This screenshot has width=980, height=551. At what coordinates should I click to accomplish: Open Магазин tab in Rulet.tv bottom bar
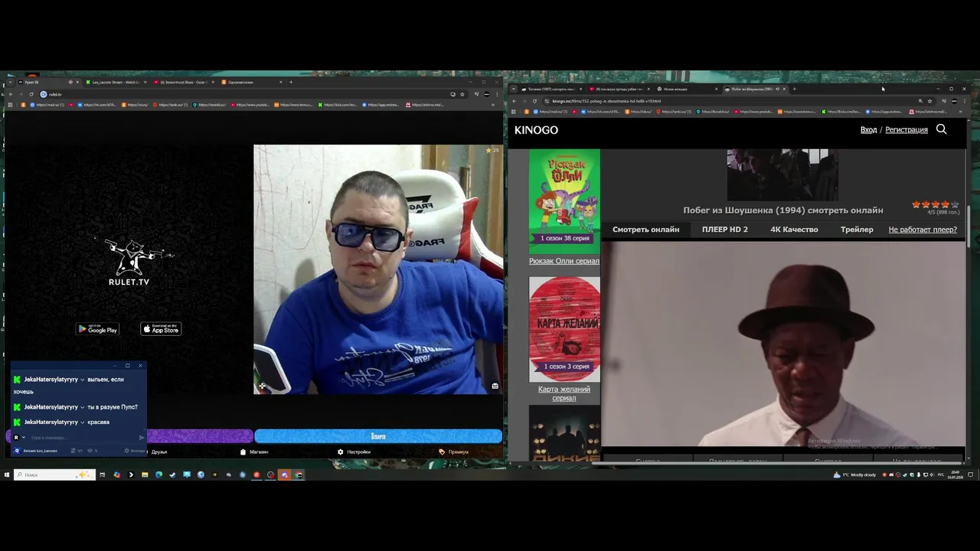[x=254, y=452]
